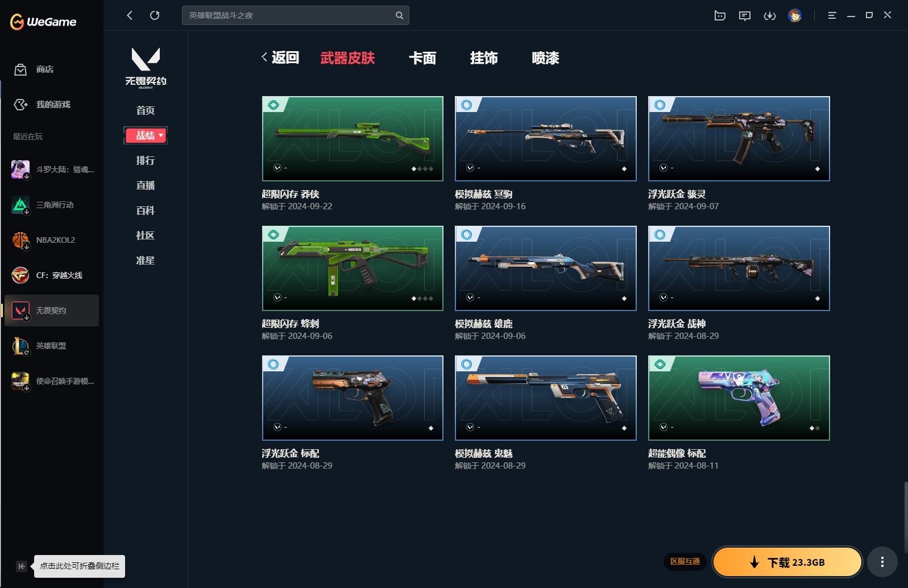Select 三角洲行动 game icon
The height and width of the screenshot is (588, 908).
[20, 205]
